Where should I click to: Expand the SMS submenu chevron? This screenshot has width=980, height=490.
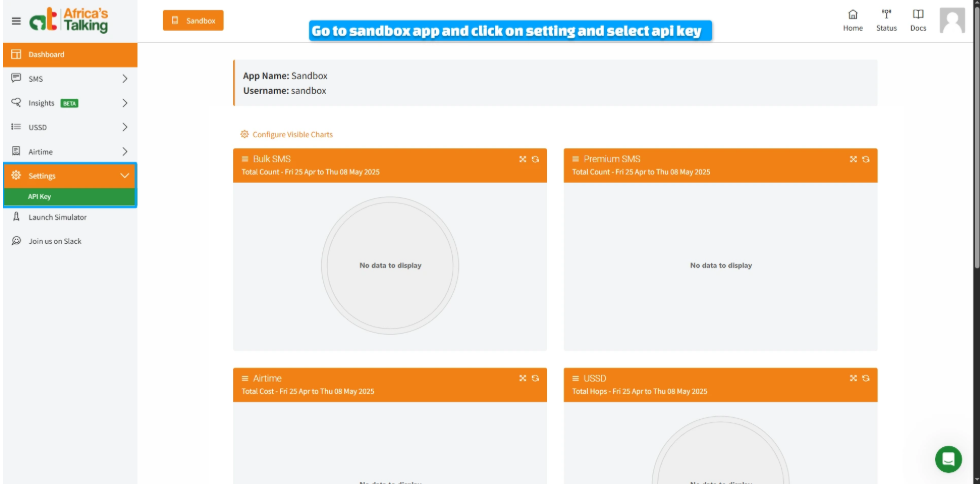click(125, 79)
